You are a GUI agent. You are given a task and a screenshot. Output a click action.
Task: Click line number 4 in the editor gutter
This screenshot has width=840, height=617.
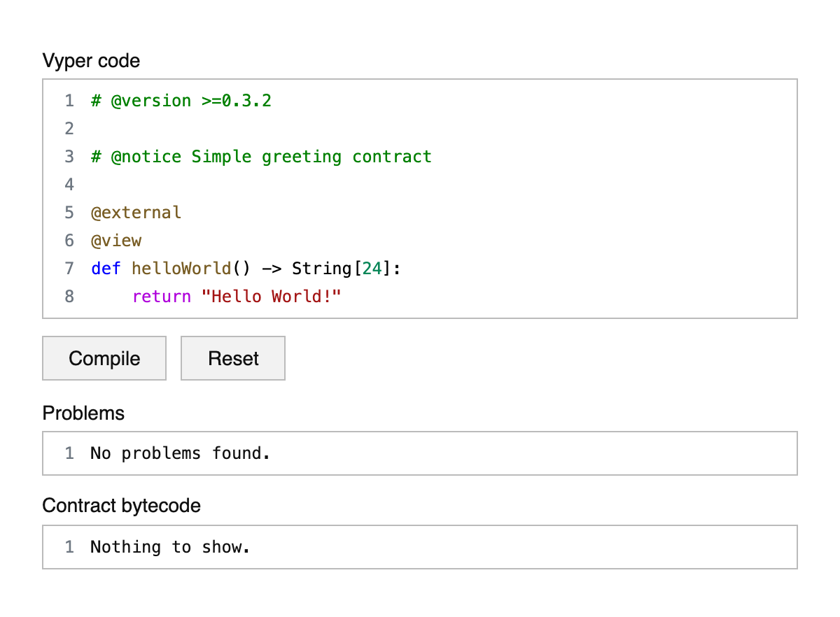(x=69, y=185)
